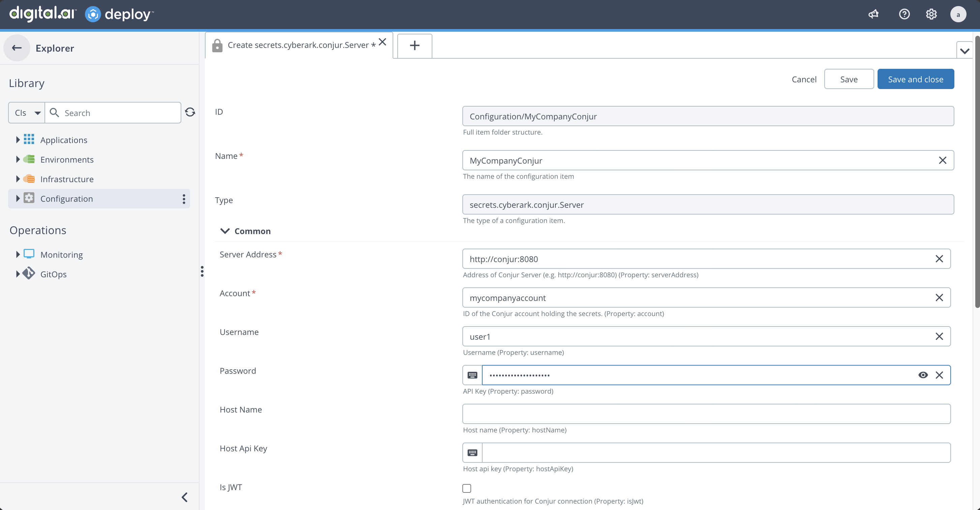Close the Create secrets.cyberark.conjur.Server tab

tap(383, 42)
